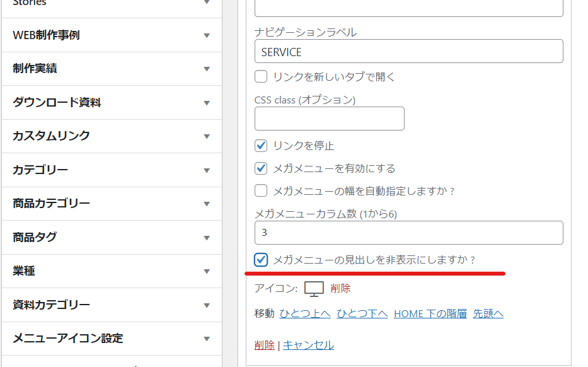Click the red 削除 link beside the icon
588x367 pixels.
(x=340, y=288)
